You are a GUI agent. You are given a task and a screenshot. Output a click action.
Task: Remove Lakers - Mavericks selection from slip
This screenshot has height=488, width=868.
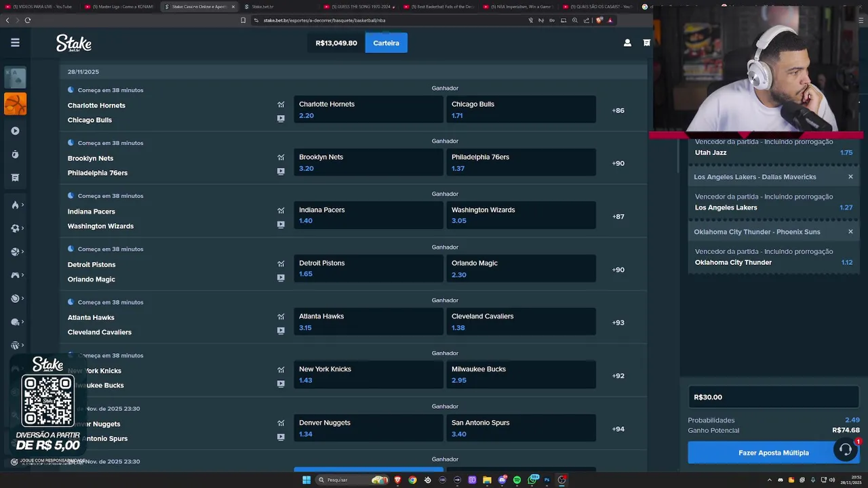pyautogui.click(x=850, y=177)
